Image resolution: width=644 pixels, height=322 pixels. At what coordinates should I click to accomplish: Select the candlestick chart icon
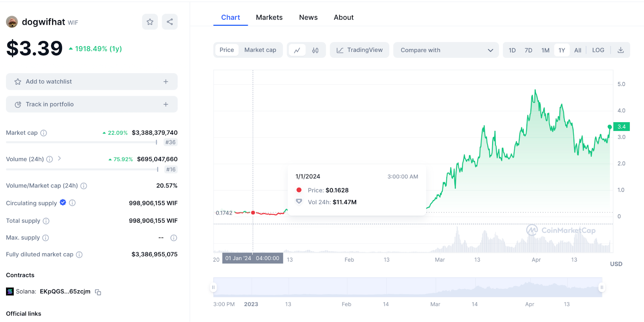[315, 50]
